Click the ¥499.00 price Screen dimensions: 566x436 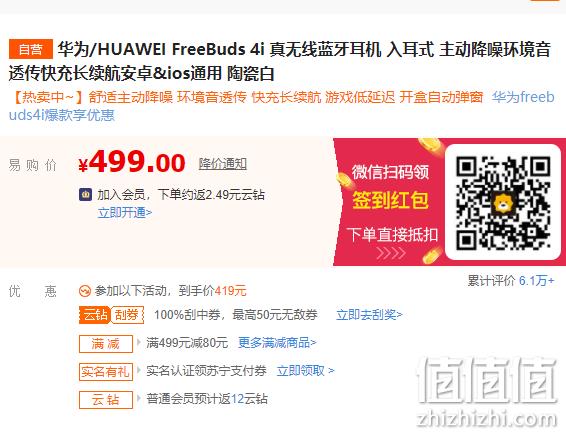click(132, 163)
